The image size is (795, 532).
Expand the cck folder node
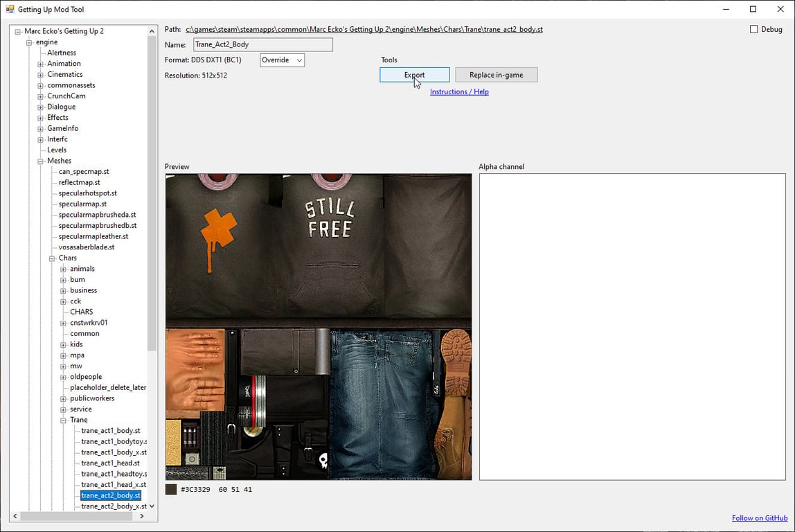64,302
